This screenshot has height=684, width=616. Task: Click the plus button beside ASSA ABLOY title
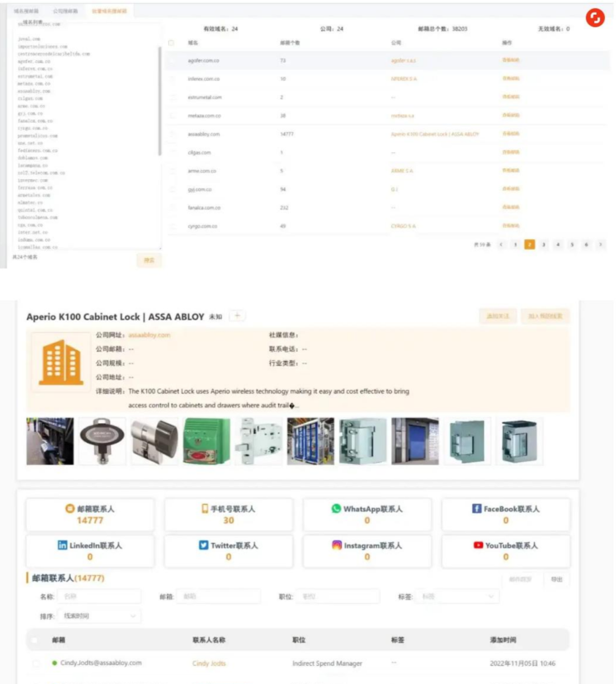[x=237, y=316]
